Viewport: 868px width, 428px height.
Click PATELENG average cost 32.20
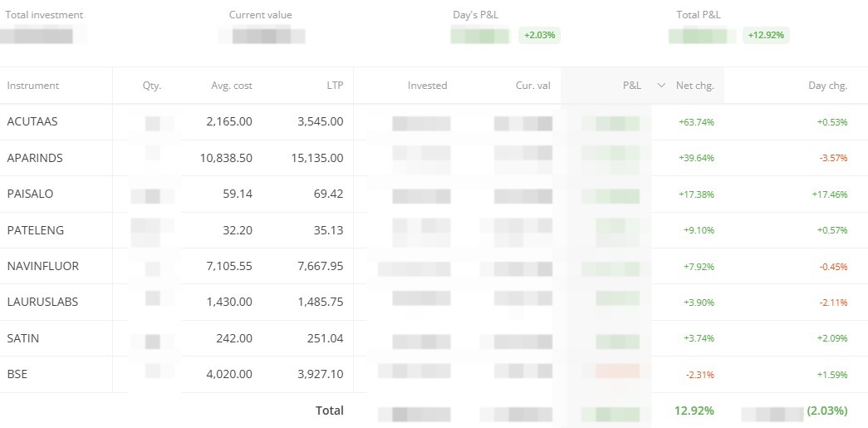point(238,229)
